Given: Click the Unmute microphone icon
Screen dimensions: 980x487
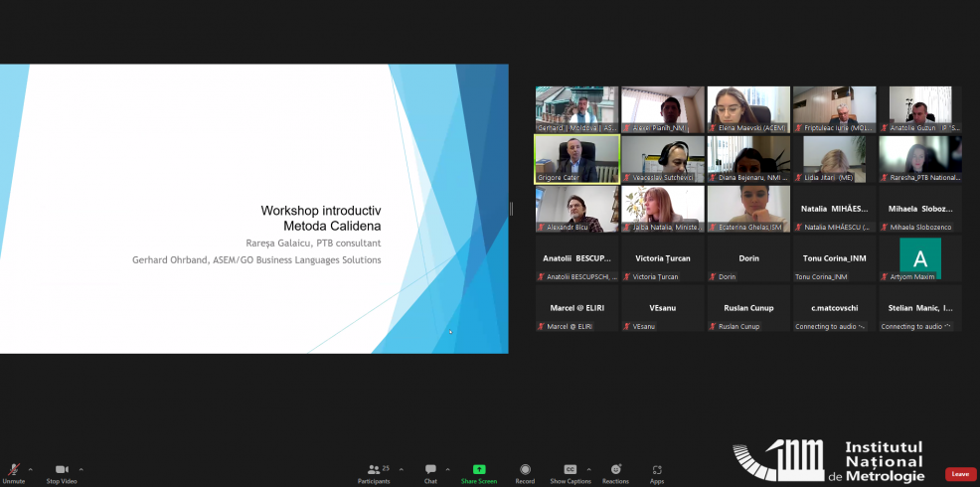Looking at the screenshot, I should pos(14,469).
